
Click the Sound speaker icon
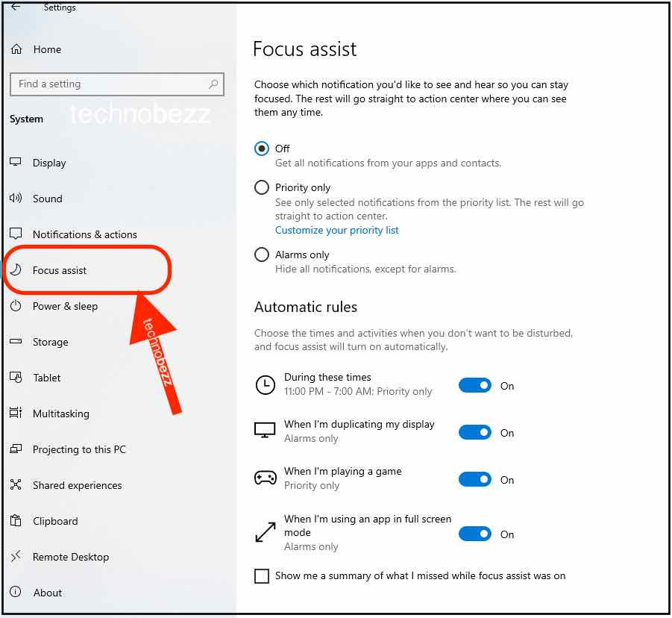16,198
